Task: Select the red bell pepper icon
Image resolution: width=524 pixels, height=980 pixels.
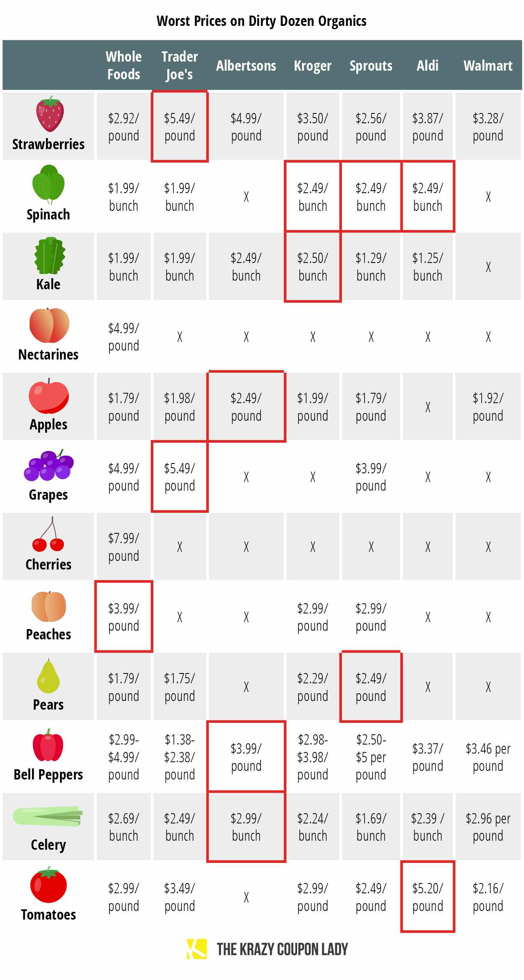Action: (48, 745)
